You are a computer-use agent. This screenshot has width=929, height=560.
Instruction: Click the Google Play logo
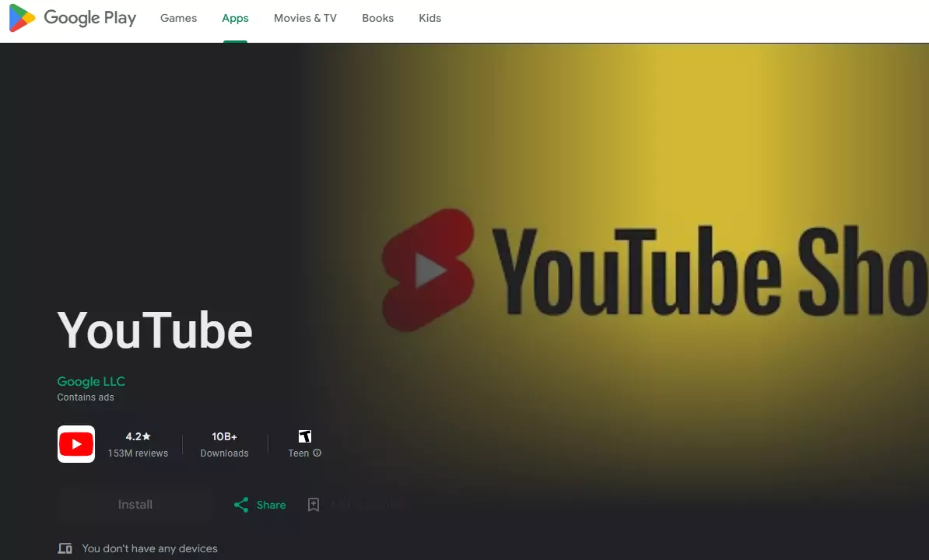(x=72, y=18)
